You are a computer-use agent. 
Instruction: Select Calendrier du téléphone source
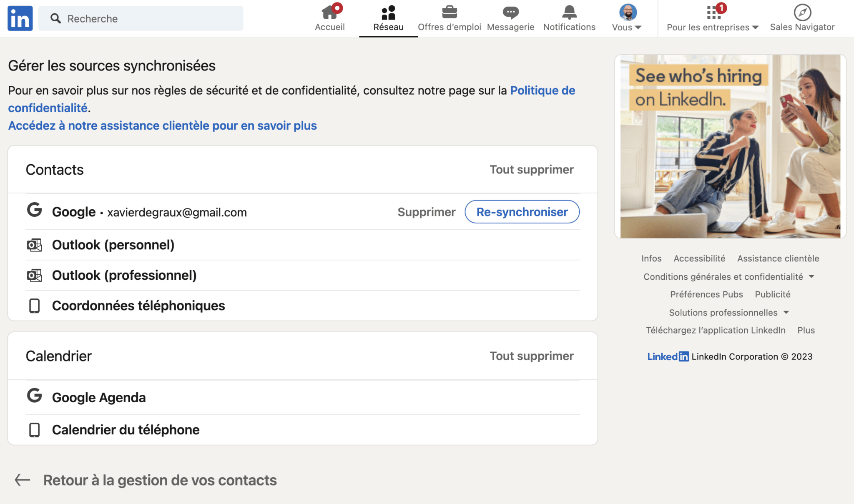126,430
